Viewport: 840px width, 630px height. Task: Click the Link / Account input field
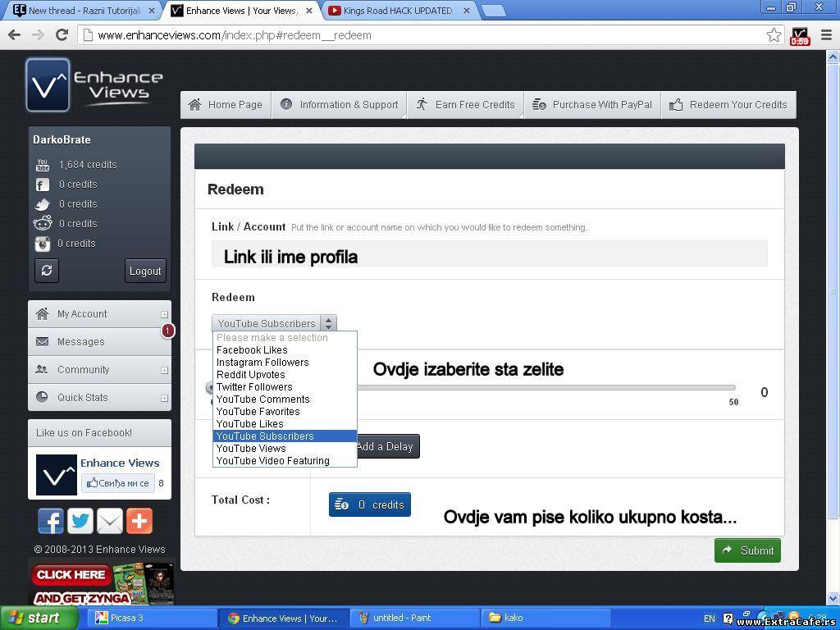[489, 254]
